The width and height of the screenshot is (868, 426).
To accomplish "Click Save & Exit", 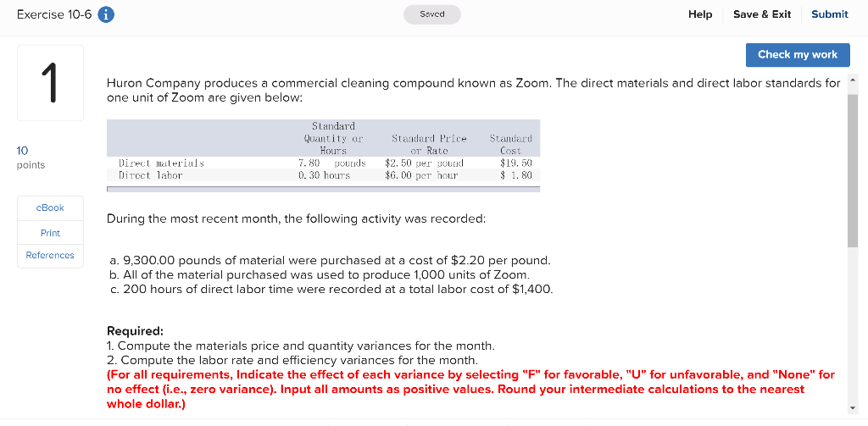I will 761,14.
